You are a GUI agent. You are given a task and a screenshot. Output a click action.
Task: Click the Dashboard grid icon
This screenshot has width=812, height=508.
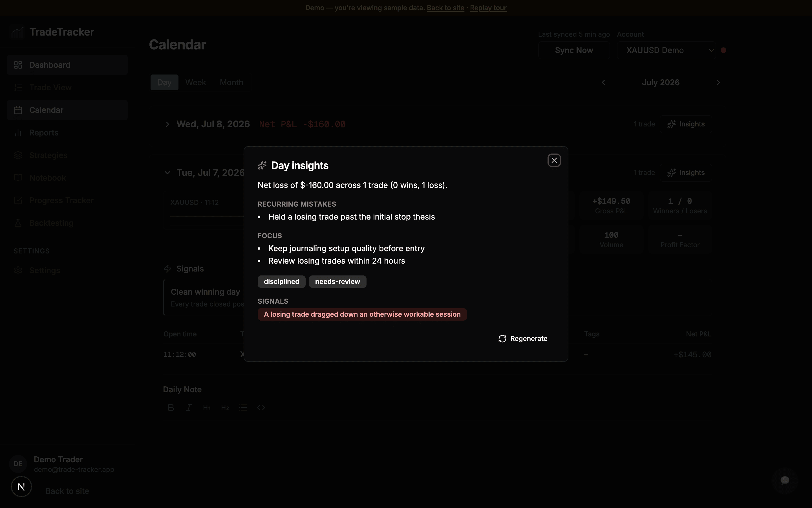point(18,65)
